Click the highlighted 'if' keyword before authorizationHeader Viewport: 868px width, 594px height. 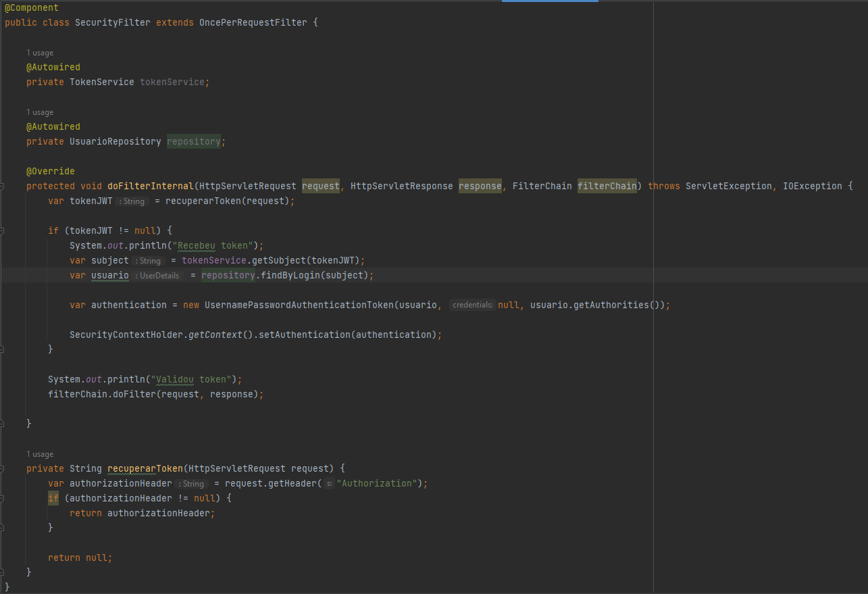53,498
